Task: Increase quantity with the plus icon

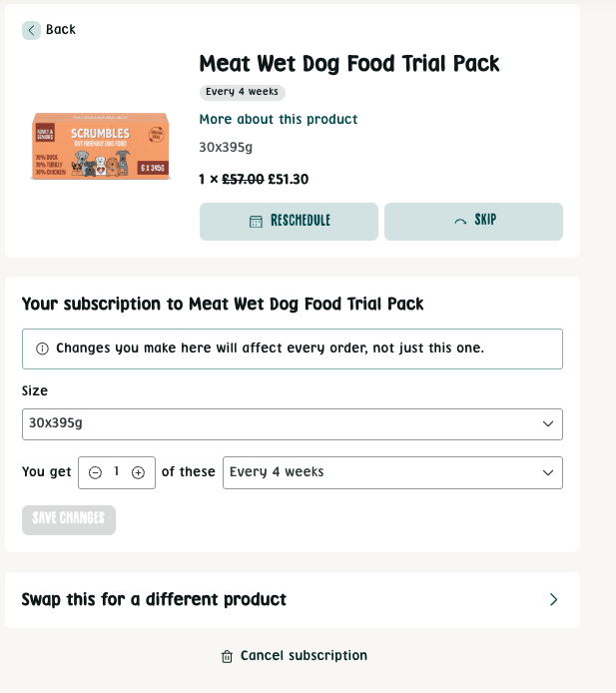Action: [138, 473]
